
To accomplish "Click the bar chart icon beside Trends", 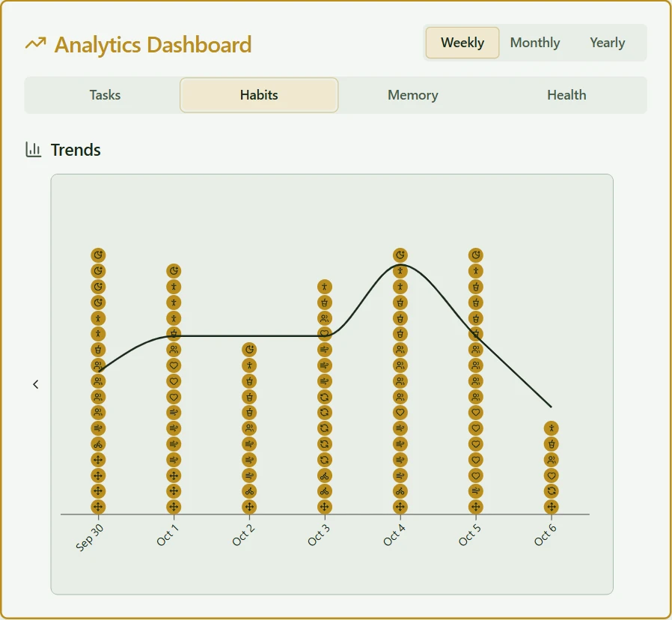I will [34, 150].
